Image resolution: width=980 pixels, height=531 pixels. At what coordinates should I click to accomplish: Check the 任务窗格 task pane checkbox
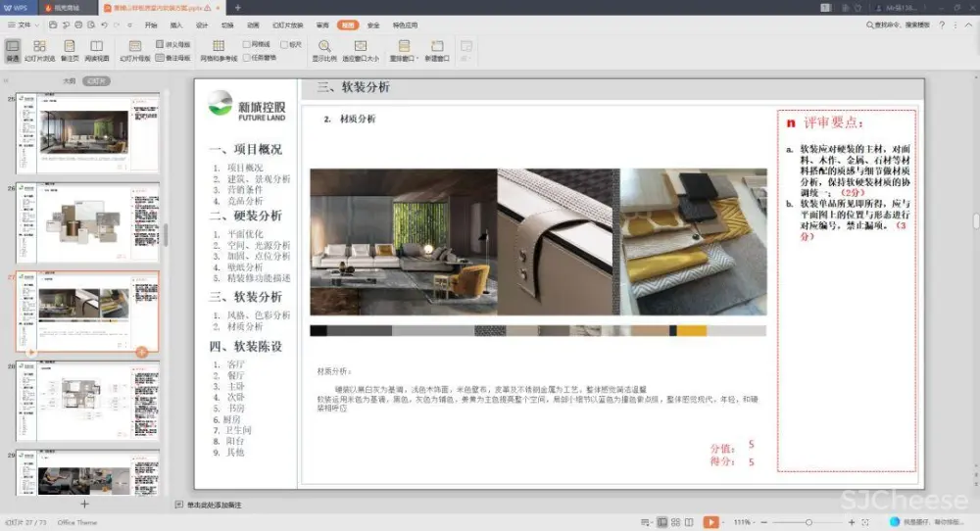pyautogui.click(x=247, y=57)
